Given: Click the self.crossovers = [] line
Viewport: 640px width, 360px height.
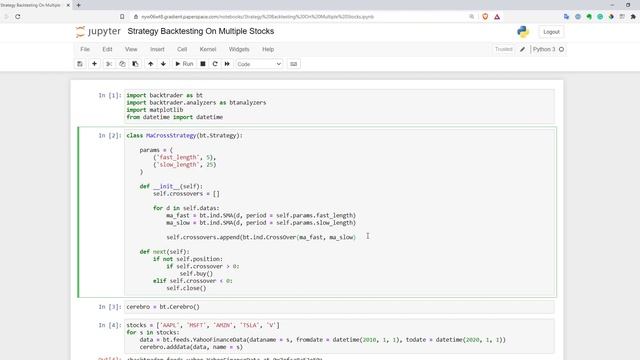Looking at the screenshot, I should [186, 194].
